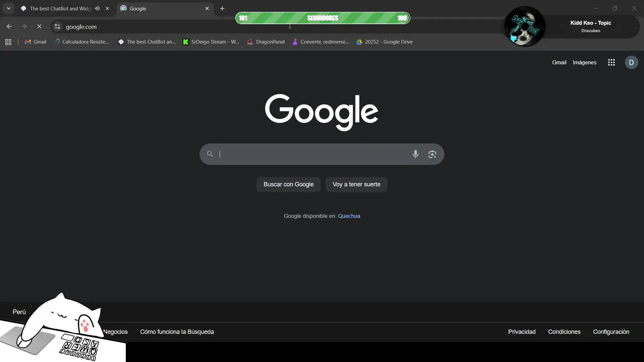Go back with the back arrow
644x362 pixels.
[x=9, y=27]
